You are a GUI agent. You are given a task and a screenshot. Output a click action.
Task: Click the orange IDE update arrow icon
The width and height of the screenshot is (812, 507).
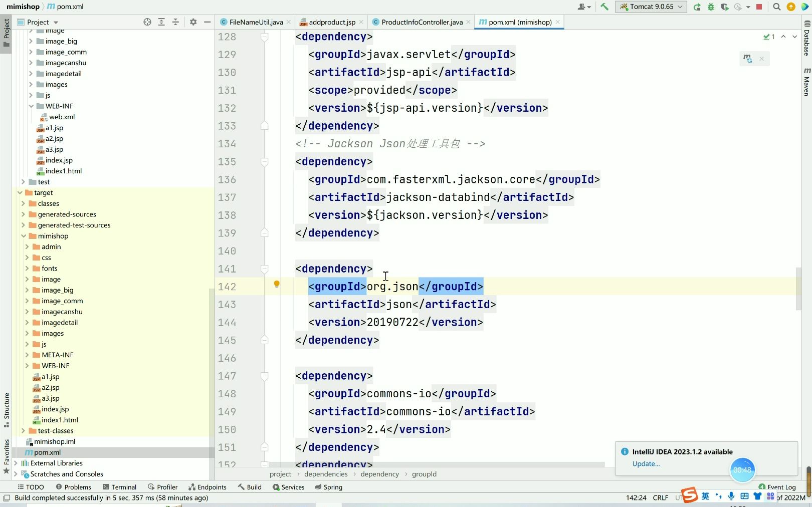pyautogui.click(x=791, y=7)
